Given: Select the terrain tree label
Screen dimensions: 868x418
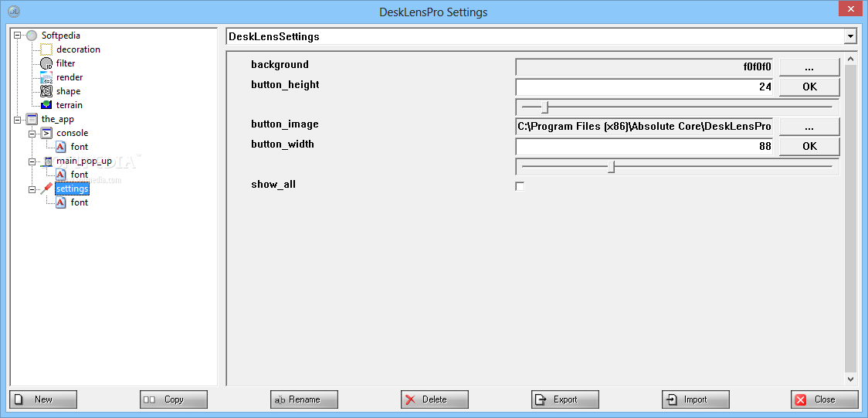Looking at the screenshot, I should coord(70,104).
